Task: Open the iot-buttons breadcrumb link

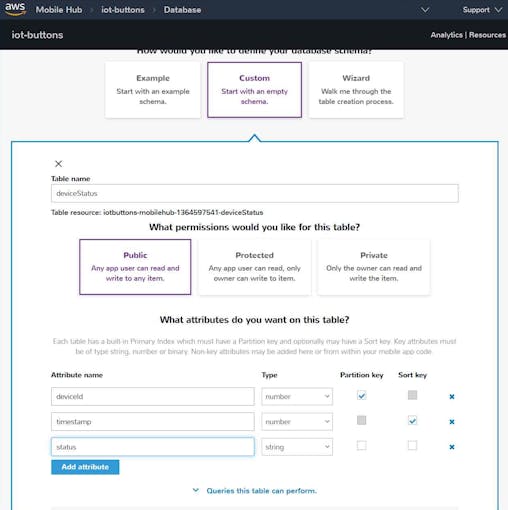Action: pos(123,10)
